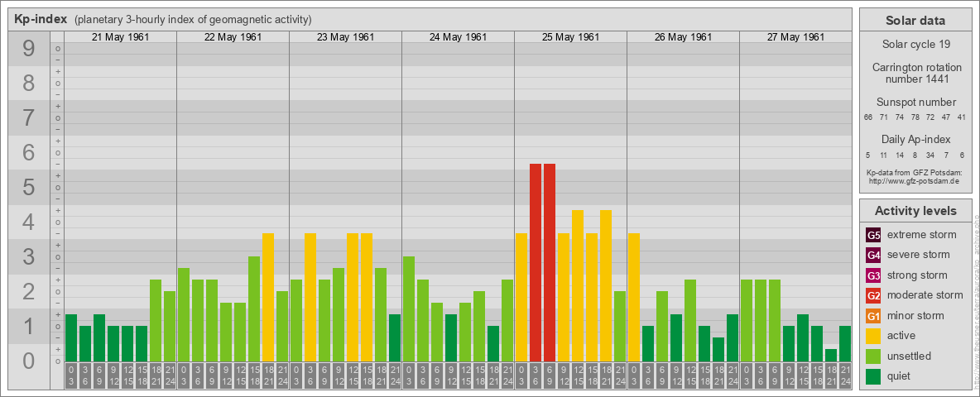Click Kp scale number 0
Image resolution: width=980 pixels, height=397 pixels.
[x=29, y=361]
